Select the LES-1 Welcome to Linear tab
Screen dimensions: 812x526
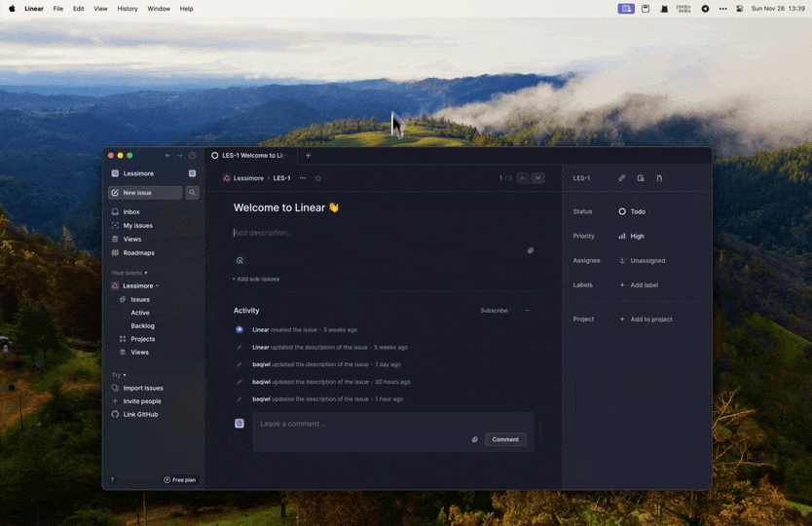pyautogui.click(x=251, y=156)
